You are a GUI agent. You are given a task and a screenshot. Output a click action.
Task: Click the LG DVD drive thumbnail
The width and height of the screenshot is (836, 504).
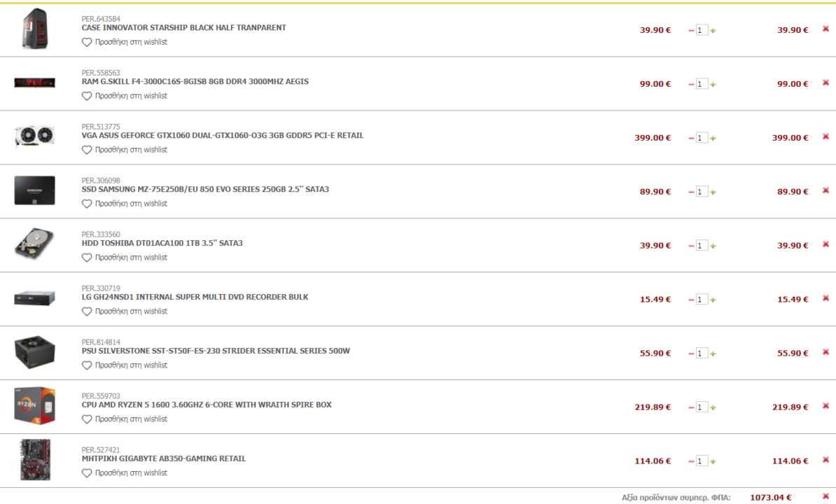[x=34, y=297]
